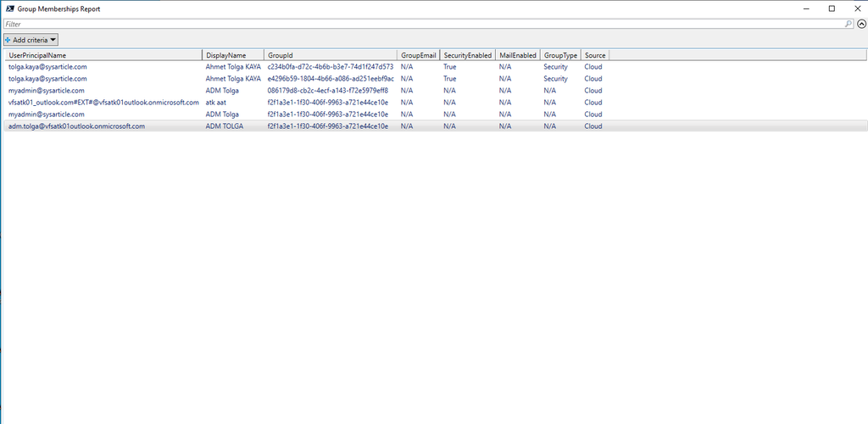Select the adm.tolga@vfsatk01outlook.onmicrosoft.com row

(x=435, y=126)
